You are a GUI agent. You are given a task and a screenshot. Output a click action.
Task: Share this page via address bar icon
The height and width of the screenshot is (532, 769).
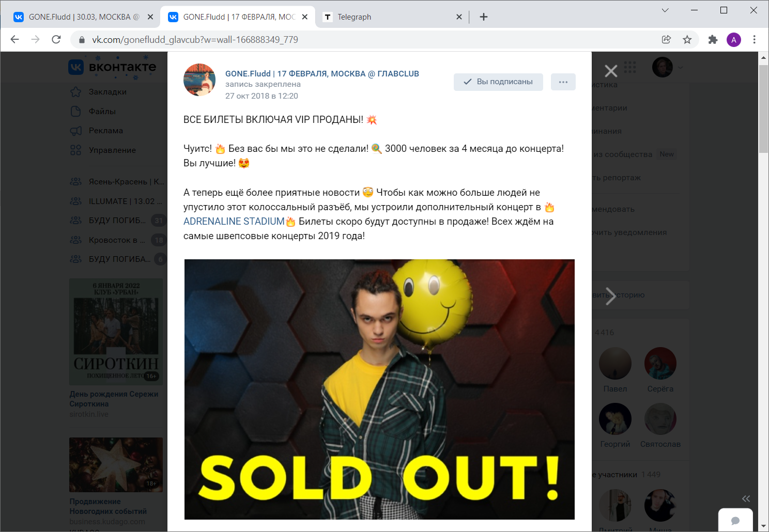(x=666, y=40)
